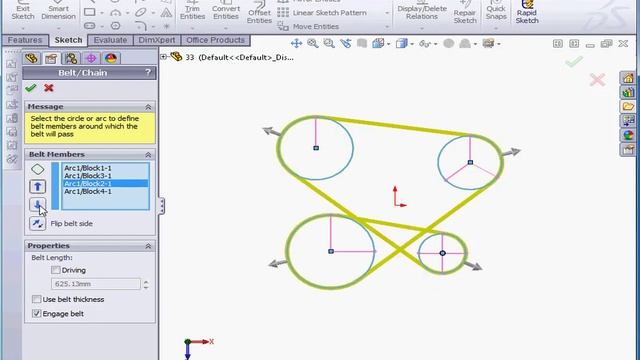640x360 pixels.
Task: Select Arc1/Block1-1 in belt members
Action: [105, 168]
